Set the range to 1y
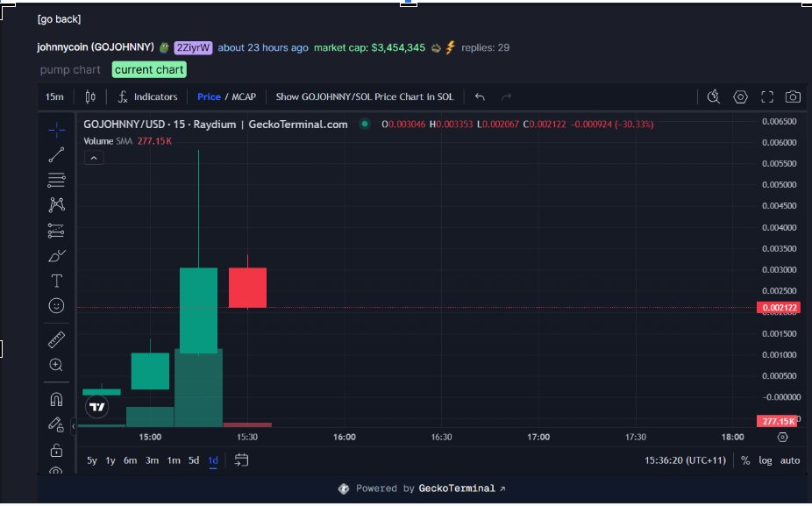 click(110, 460)
